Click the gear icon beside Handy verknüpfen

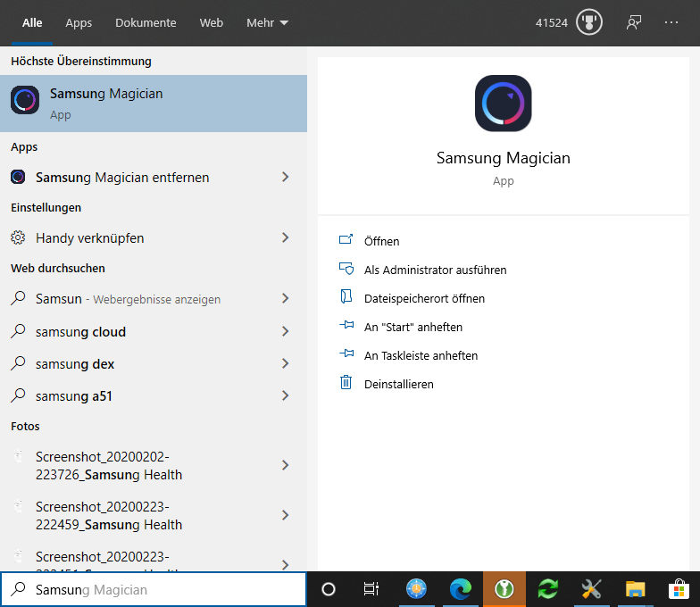pos(18,237)
